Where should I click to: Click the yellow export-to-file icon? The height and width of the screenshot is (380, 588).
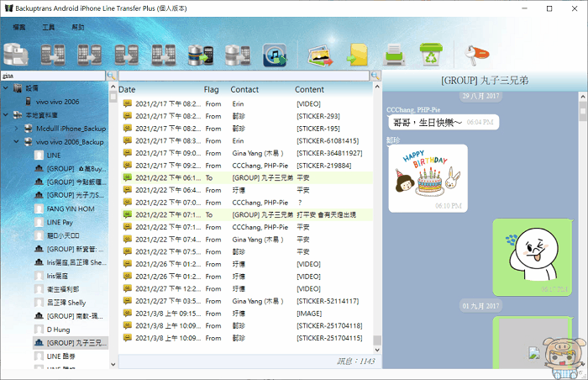point(357,55)
